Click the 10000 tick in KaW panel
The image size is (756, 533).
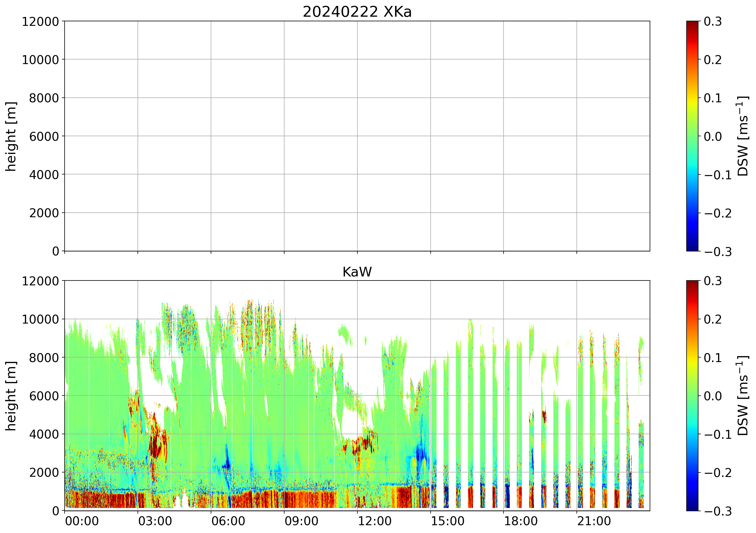click(40, 320)
